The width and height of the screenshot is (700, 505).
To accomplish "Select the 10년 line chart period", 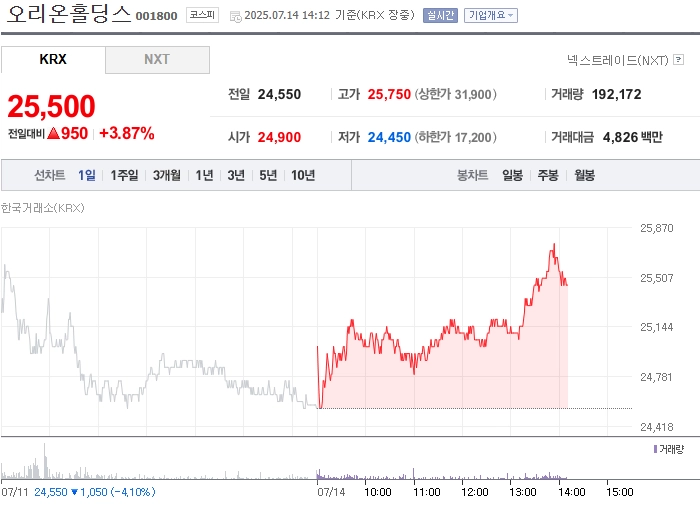I will coord(303,175).
